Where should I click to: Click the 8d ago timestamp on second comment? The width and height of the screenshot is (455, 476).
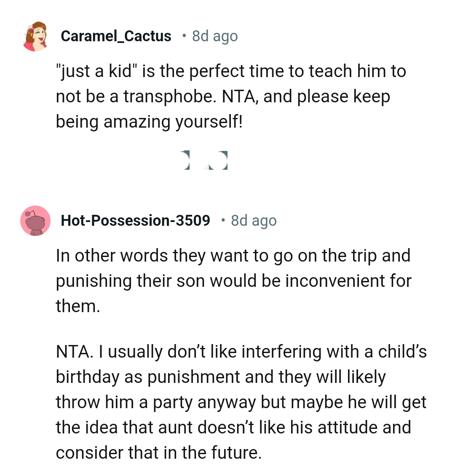point(254,220)
